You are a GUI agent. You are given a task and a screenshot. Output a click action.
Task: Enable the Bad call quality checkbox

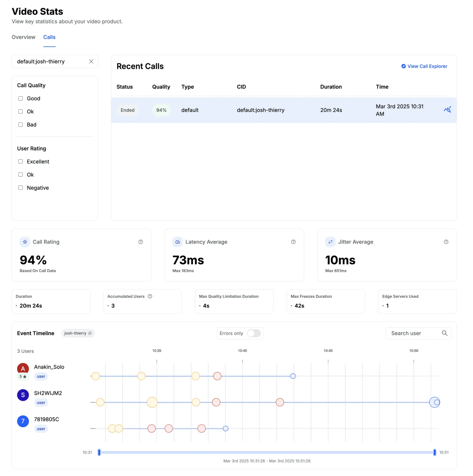click(21, 125)
